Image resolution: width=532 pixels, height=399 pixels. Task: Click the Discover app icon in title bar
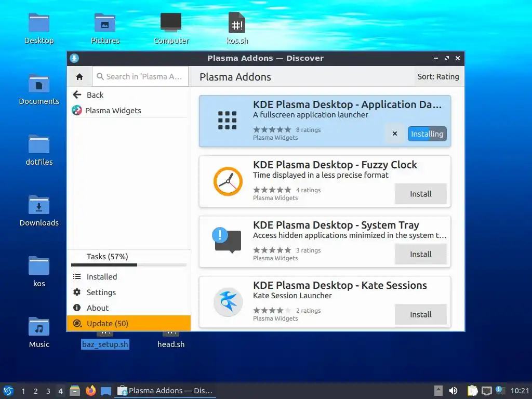(74, 58)
